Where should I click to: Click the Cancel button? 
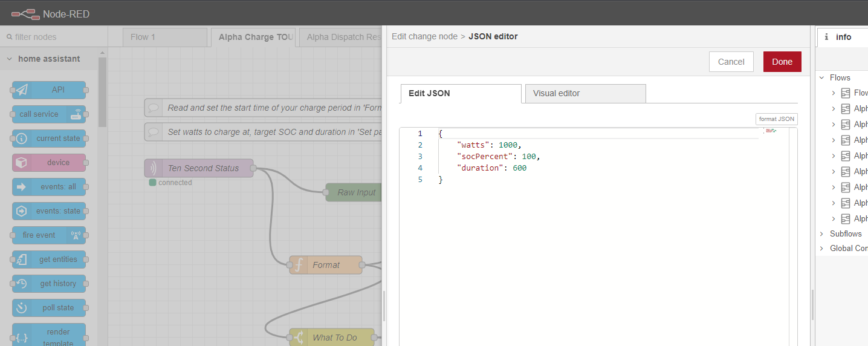click(x=731, y=62)
